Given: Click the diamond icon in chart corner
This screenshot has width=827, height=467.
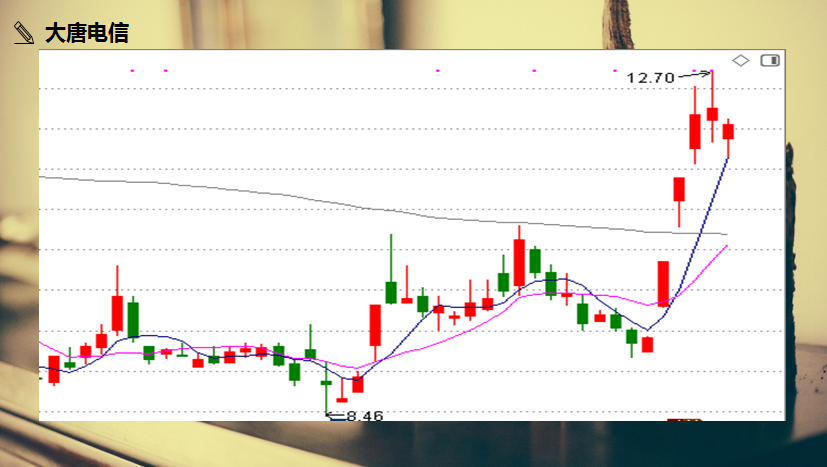Looking at the screenshot, I should point(741,60).
